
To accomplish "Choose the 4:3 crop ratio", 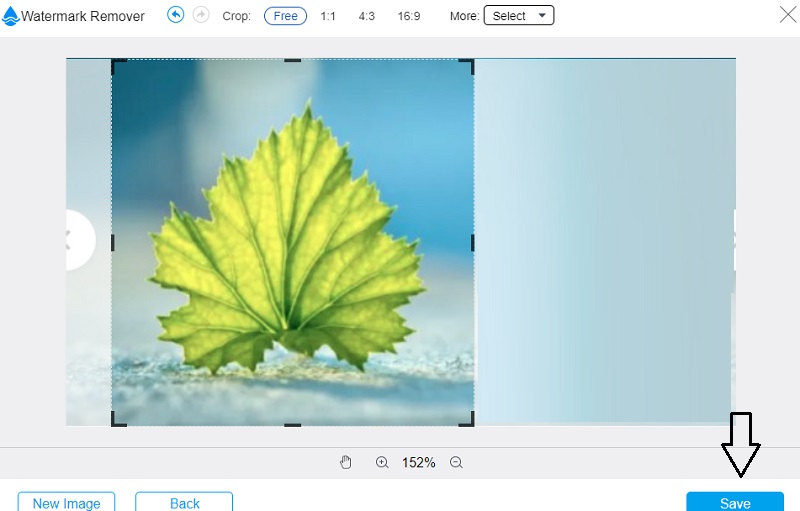I will tap(366, 16).
